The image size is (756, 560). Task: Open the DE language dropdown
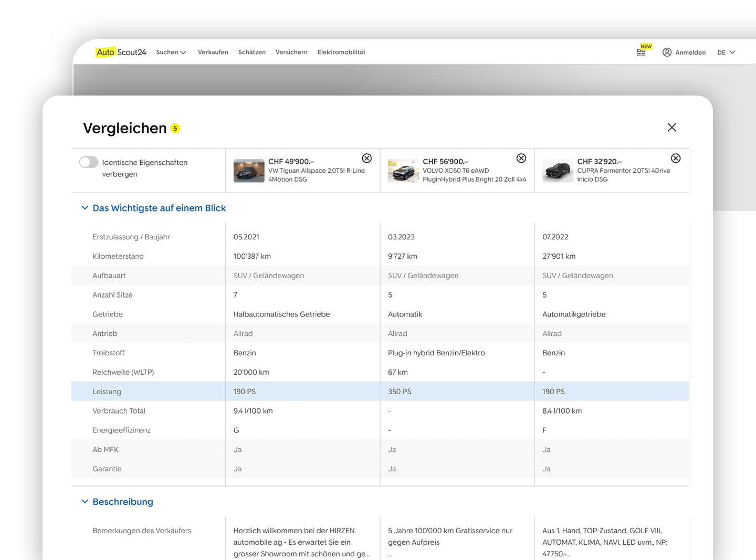(726, 52)
